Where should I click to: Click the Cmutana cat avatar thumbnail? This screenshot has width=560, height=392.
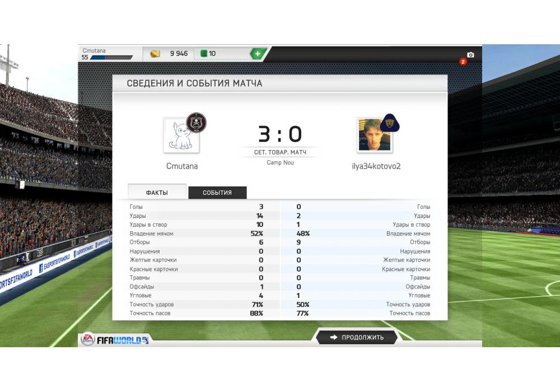pyautogui.click(x=181, y=136)
